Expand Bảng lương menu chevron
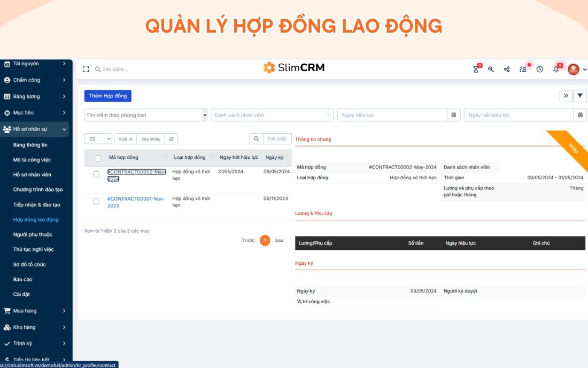The height and width of the screenshot is (368, 588). 64,96
